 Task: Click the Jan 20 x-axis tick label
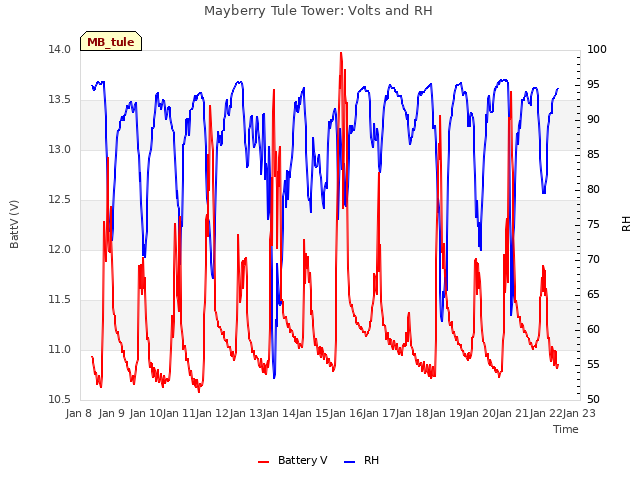(x=479, y=413)
